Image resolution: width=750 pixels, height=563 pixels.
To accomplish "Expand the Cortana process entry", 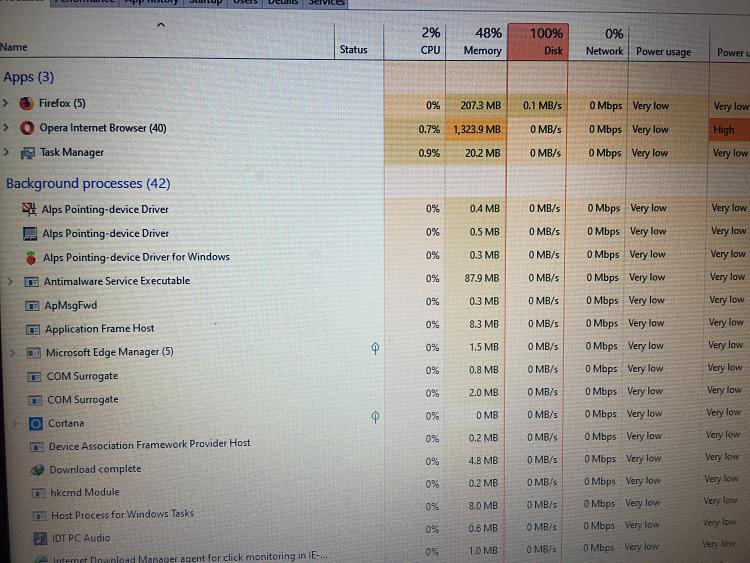I will pyautogui.click(x=14, y=423).
